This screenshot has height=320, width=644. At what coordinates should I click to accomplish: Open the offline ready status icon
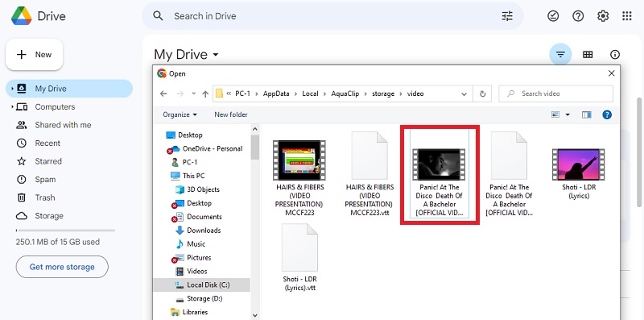553,16
